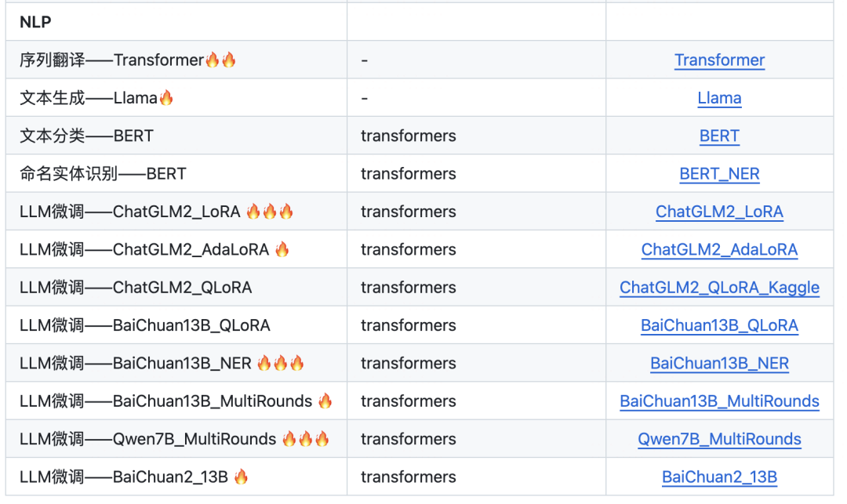
Task: Open the ChatGLM2_AdaLoRA link
Action: pyautogui.click(x=719, y=250)
